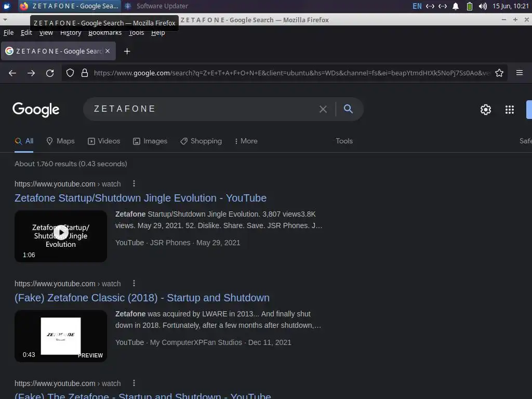Select the All results tab
The image size is (532, 399).
point(24,141)
